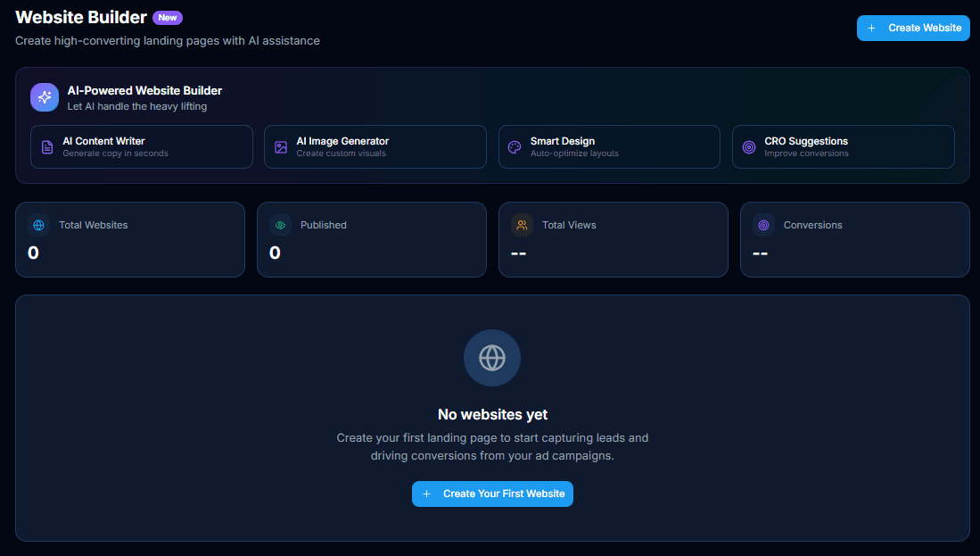
Task: Click the large globe icon above No websites yet
Action: [x=491, y=357]
